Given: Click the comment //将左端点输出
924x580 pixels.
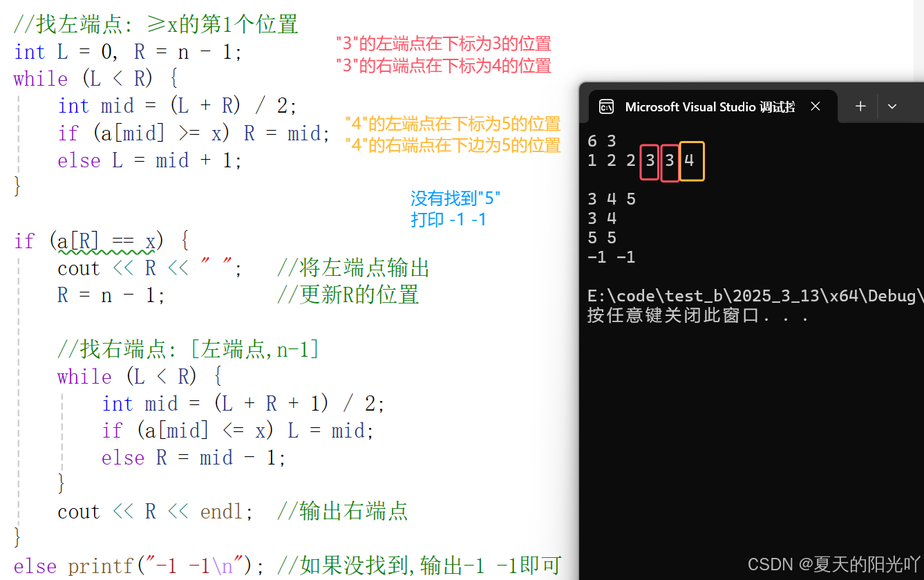Looking at the screenshot, I should coord(353,268).
